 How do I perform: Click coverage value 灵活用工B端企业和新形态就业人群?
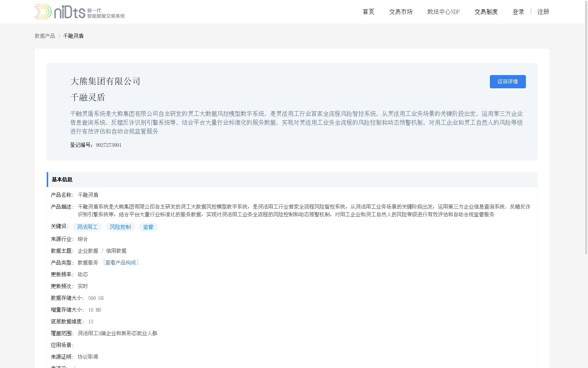pos(117,333)
